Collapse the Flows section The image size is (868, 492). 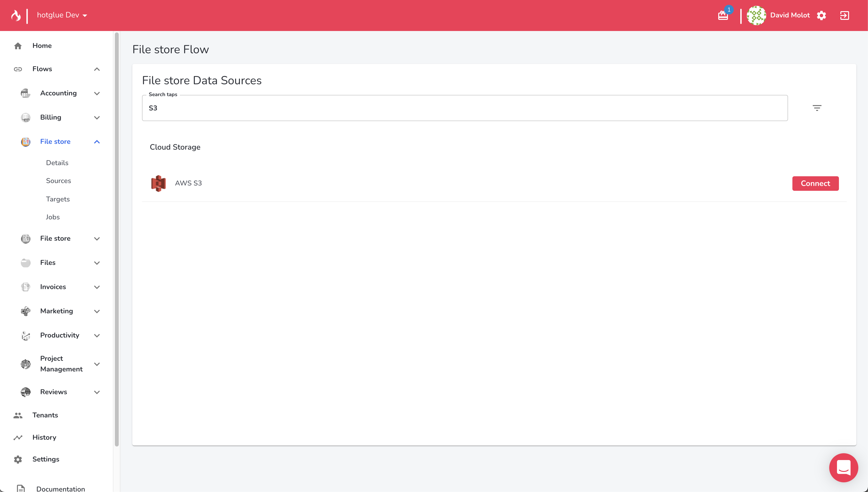[97, 69]
